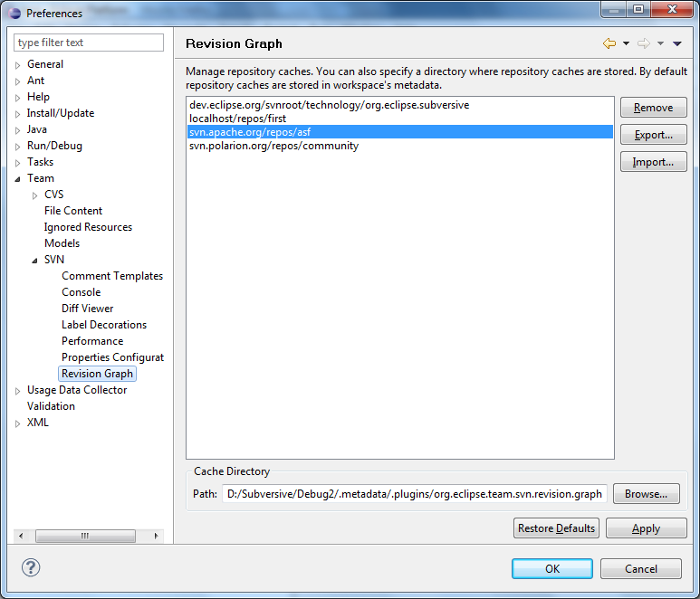
Task: Click the Export... button
Action: pyautogui.click(x=653, y=135)
